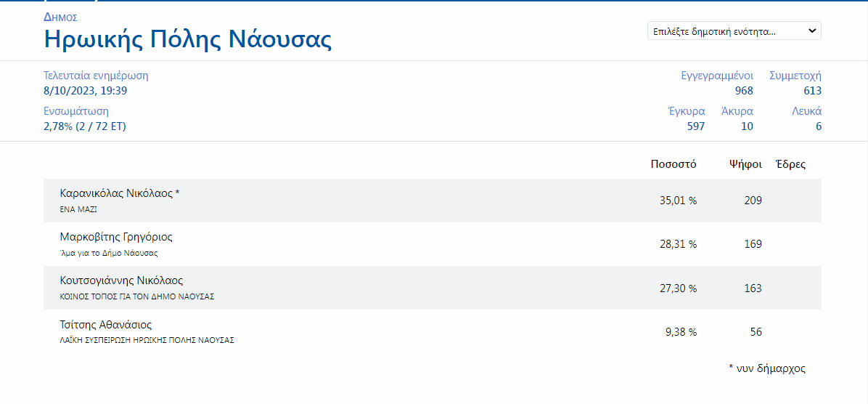Click the 'Εγγεγραμμένοι' statistic label

point(717,76)
